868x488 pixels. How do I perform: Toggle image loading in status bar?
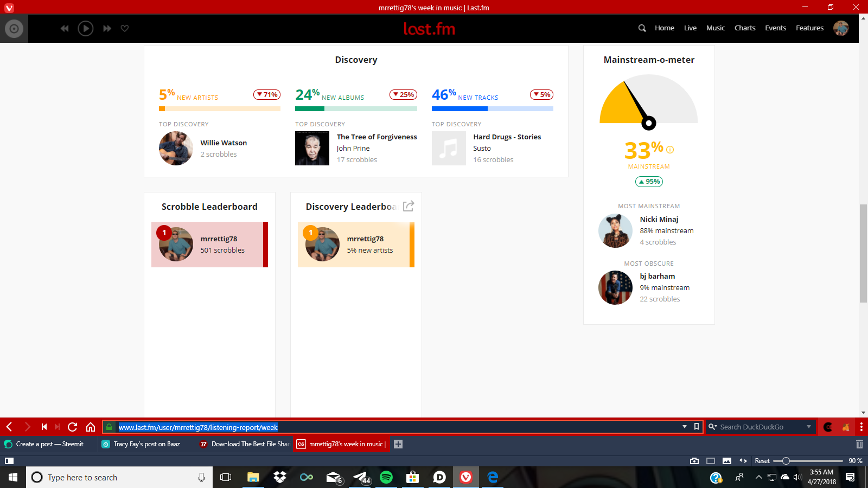[x=727, y=461]
